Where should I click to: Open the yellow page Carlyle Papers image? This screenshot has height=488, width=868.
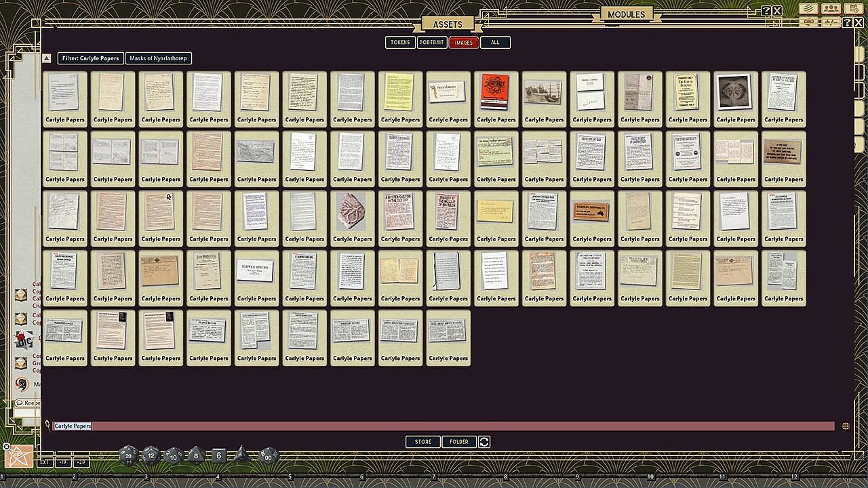point(400,99)
